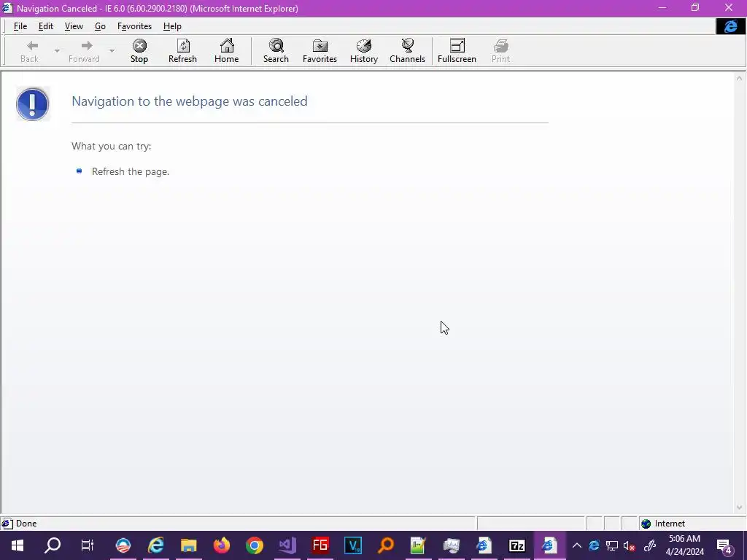Image resolution: width=747 pixels, height=560 pixels.
Task: Open the Edit menu
Action: 46,26
